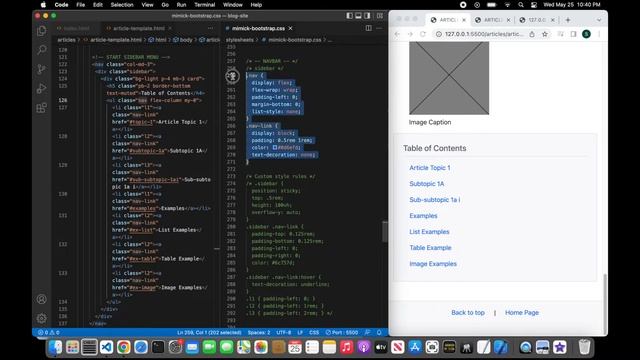This screenshot has height=360, width=640.
Task: Open the Selection menu
Action: click(122, 5)
